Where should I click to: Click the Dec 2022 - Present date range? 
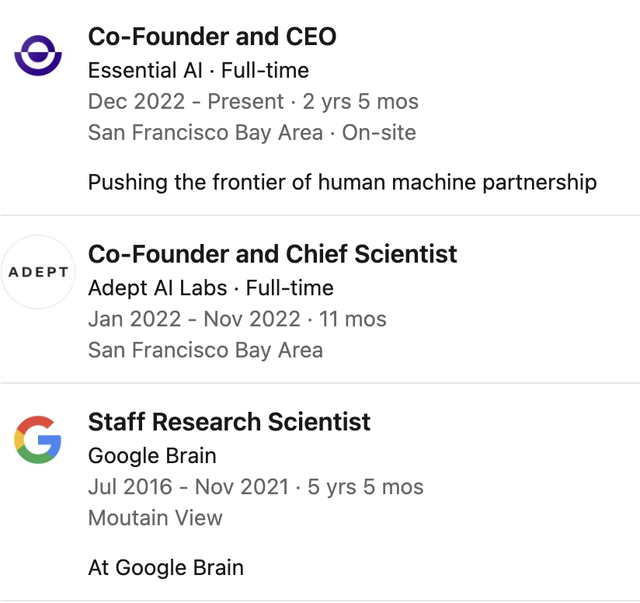pyautogui.click(x=186, y=101)
